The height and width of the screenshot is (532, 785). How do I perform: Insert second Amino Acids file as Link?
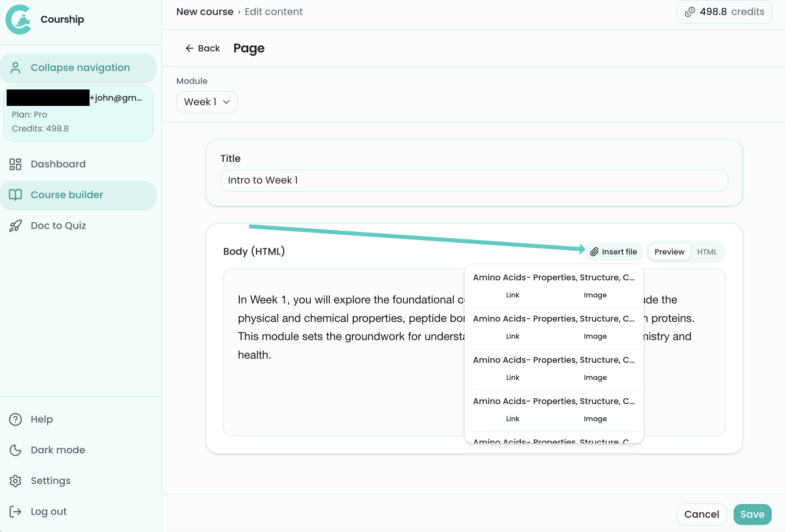click(x=512, y=336)
